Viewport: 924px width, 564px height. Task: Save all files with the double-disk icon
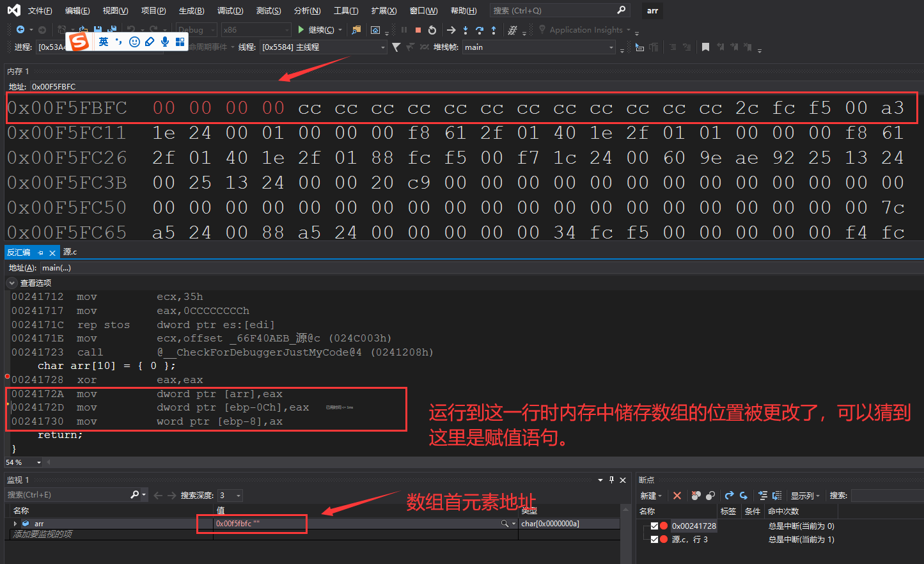[113, 29]
